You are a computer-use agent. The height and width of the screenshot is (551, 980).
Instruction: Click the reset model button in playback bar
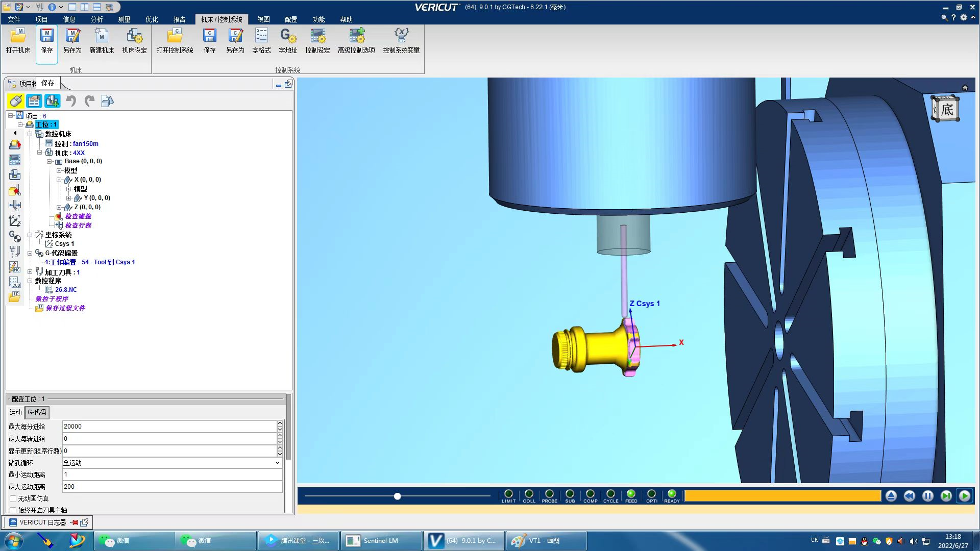[891, 496]
